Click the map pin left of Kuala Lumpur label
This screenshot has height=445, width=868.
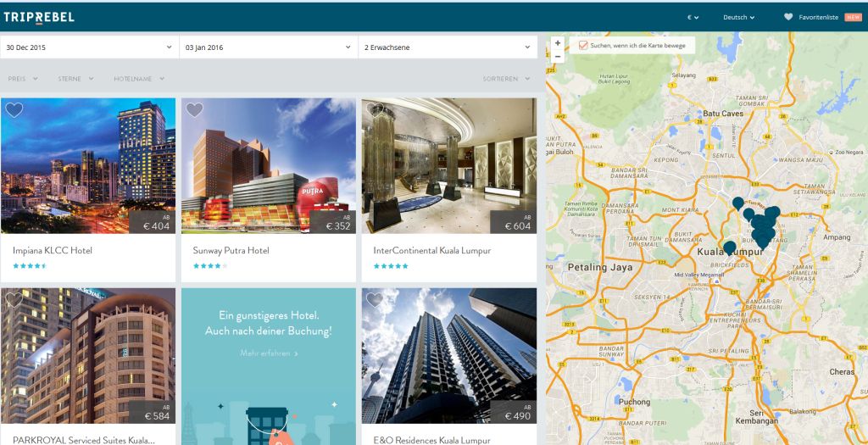click(x=730, y=248)
